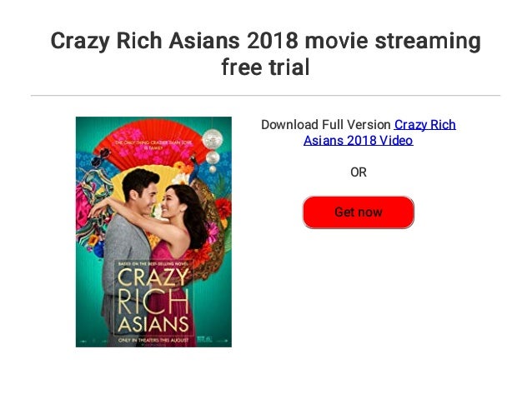This screenshot has height=399, width=532.
Task: Open the Crazy Rich Asians movie poster
Action: pos(153,232)
